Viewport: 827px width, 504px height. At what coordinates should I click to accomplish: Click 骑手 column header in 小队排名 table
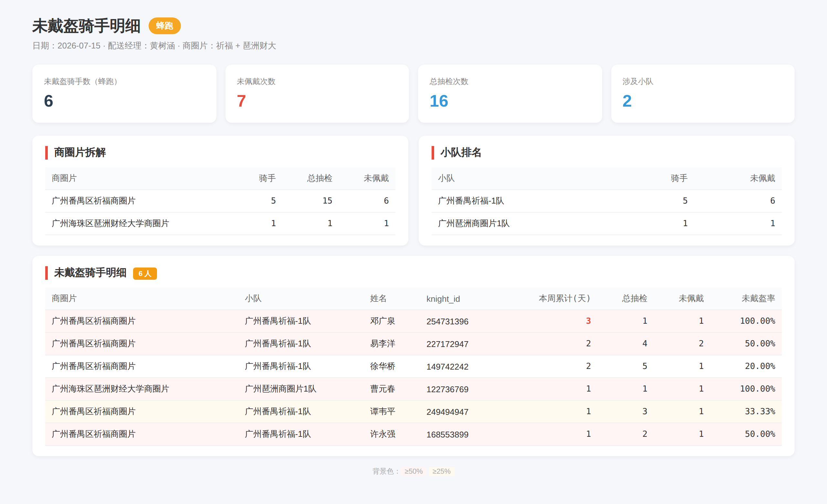[x=679, y=178]
